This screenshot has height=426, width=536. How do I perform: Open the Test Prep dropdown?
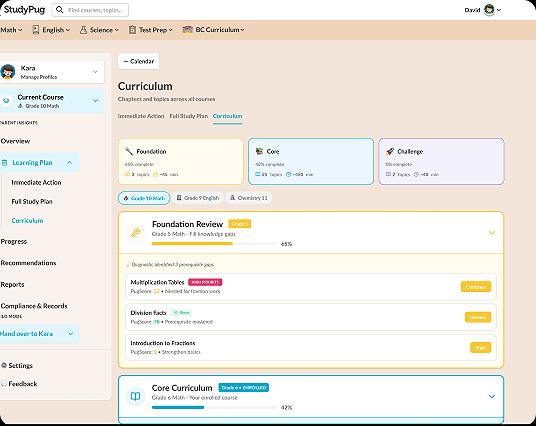click(x=151, y=30)
